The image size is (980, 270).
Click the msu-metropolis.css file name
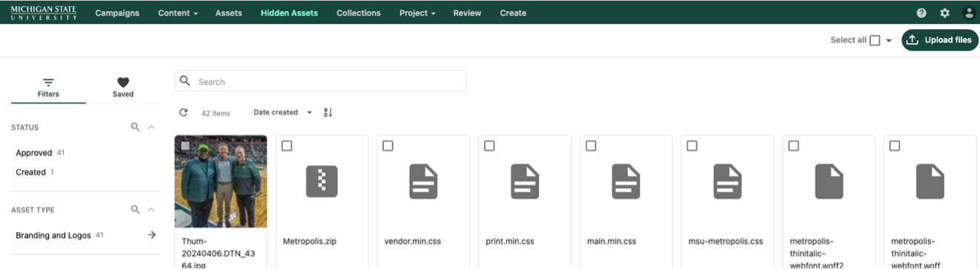tap(726, 241)
